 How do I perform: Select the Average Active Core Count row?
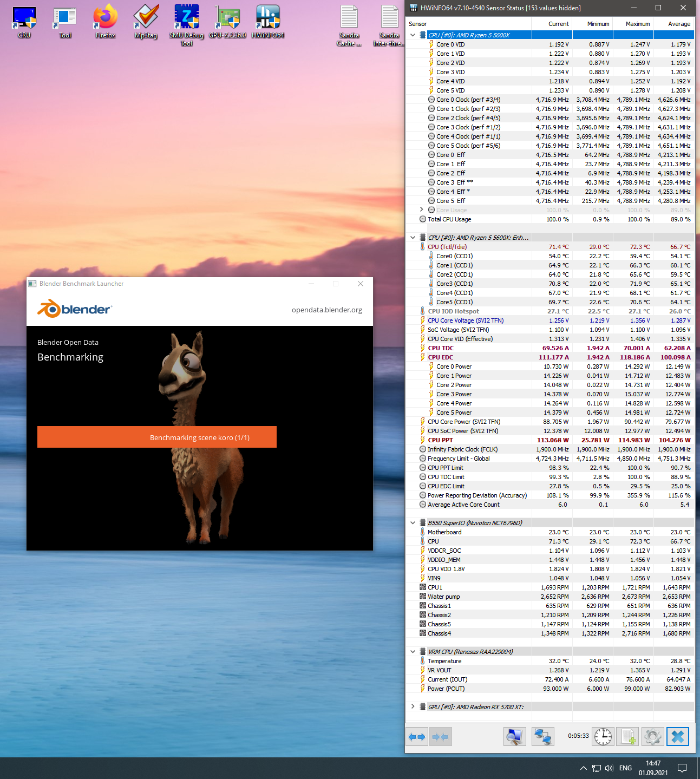[550, 505]
